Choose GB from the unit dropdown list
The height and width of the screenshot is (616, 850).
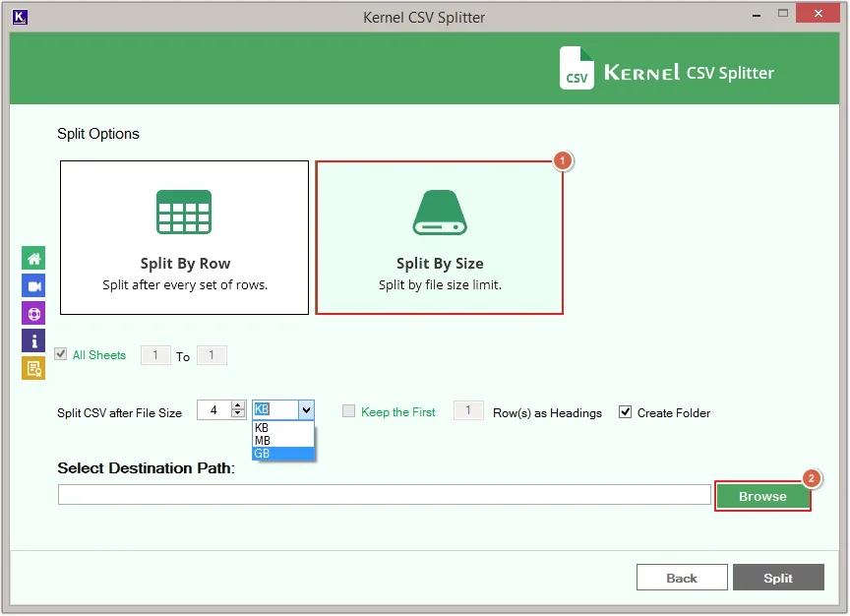point(283,454)
